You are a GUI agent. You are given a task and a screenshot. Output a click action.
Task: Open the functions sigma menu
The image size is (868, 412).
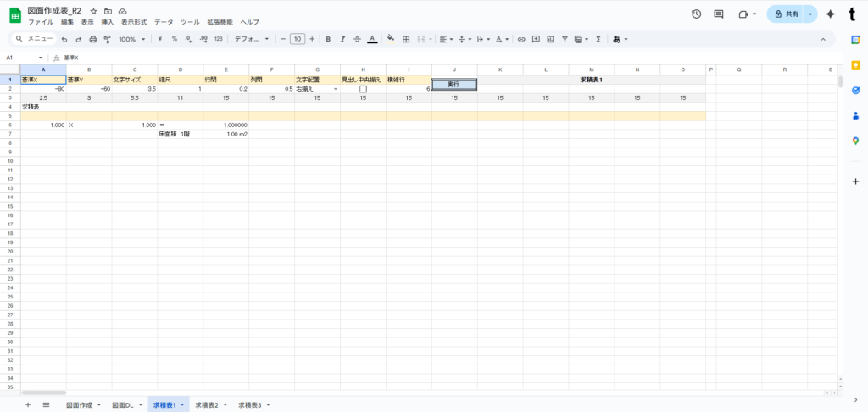point(598,39)
